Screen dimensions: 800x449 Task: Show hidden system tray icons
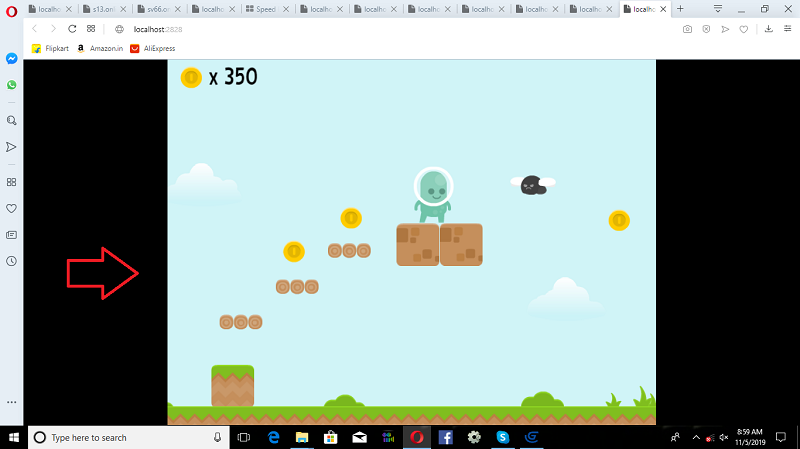click(x=696, y=437)
